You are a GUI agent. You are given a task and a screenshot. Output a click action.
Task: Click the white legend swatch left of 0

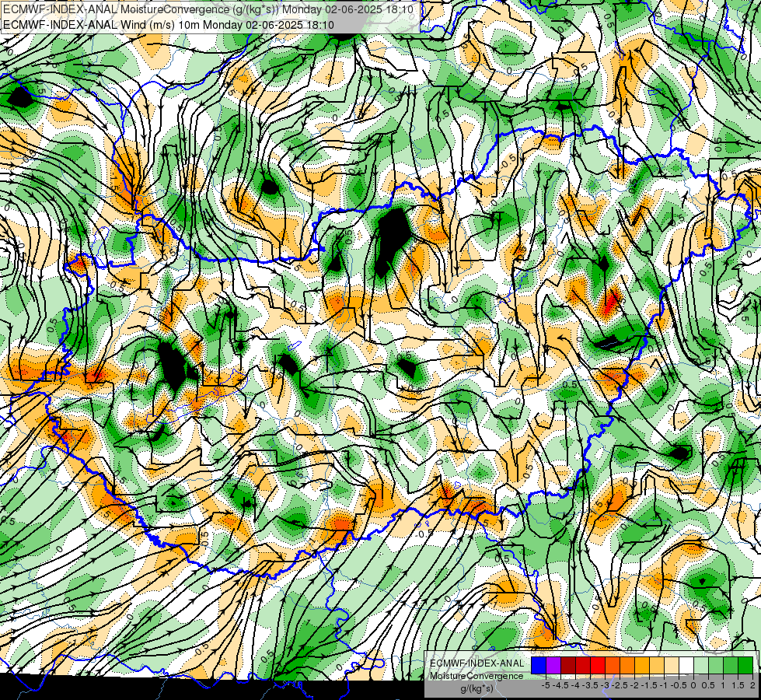pos(686,665)
